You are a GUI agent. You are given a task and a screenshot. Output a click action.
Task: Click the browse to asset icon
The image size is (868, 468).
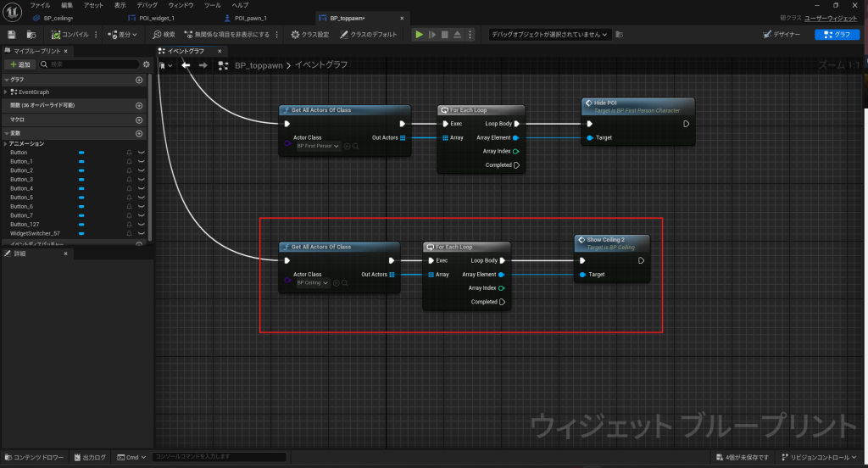pos(31,35)
